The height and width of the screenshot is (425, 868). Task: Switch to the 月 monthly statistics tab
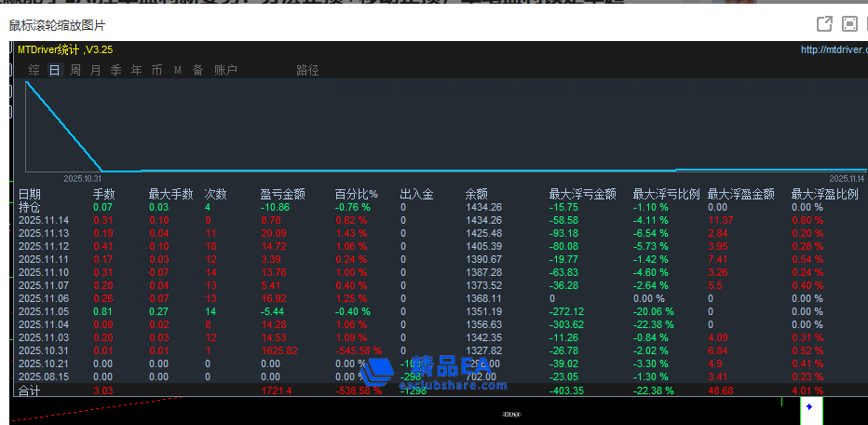pos(96,70)
